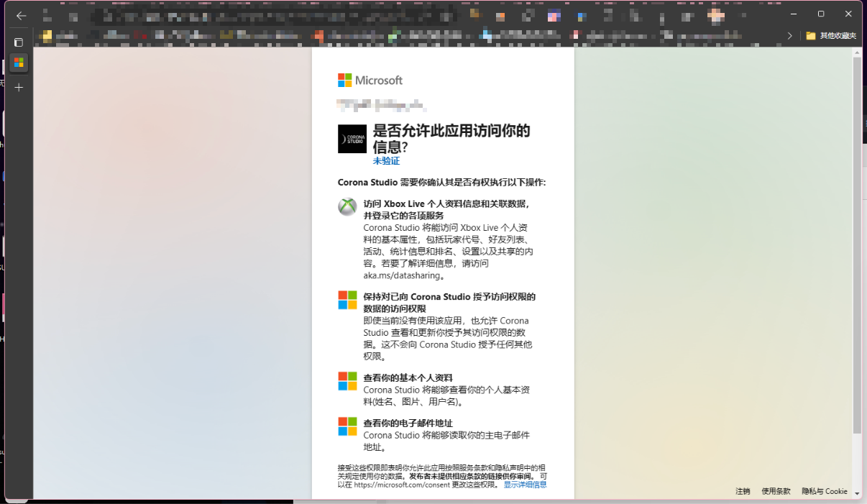Click the heading 查看你的基本个人资料
This screenshot has height=504, width=867.
click(x=408, y=377)
